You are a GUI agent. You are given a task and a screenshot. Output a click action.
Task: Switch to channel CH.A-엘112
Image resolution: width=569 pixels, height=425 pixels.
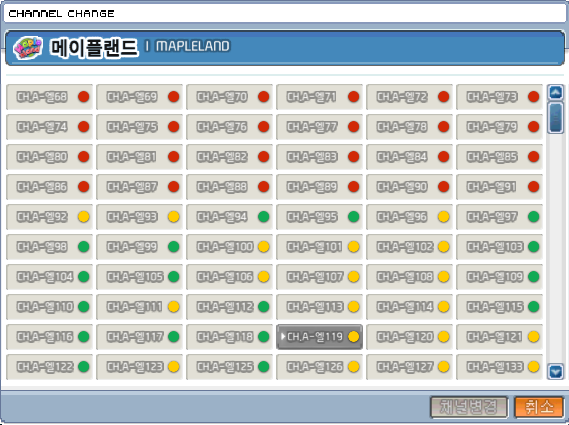(229, 307)
